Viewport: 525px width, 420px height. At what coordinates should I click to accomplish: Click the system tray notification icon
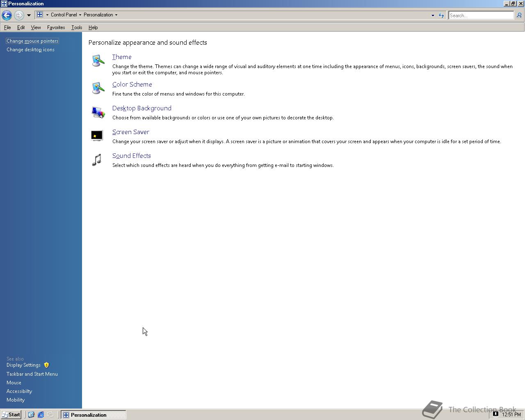tap(495, 414)
